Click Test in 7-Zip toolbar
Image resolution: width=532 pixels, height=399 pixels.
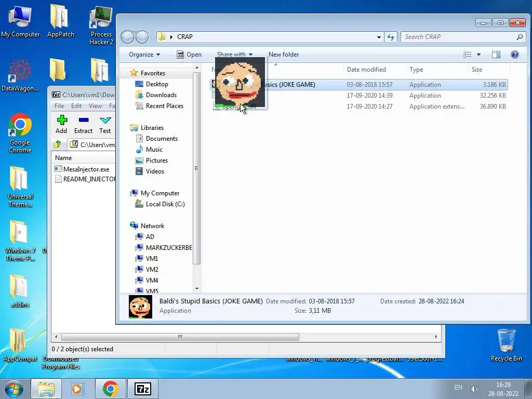click(x=105, y=125)
